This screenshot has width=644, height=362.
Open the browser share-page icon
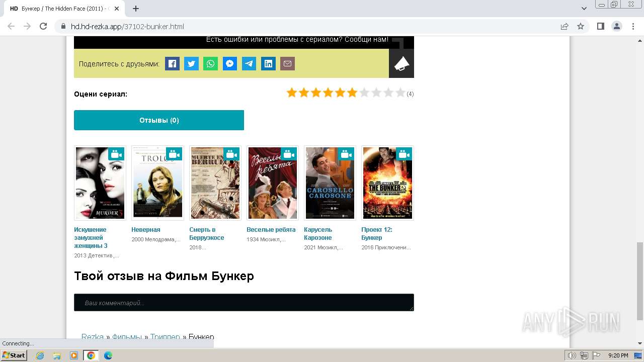point(565,26)
